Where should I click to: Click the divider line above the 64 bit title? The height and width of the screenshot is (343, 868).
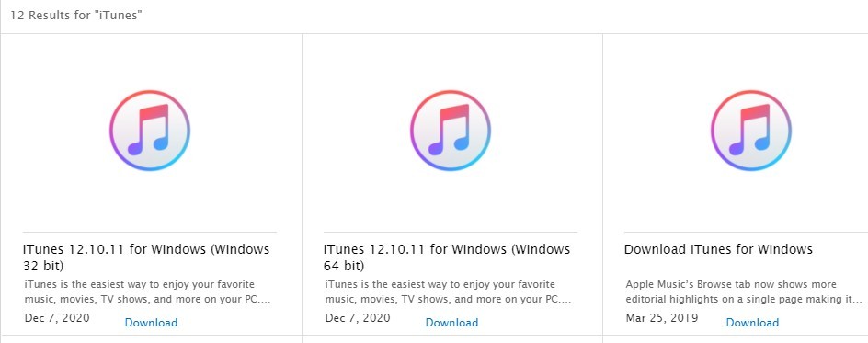[x=450, y=232]
